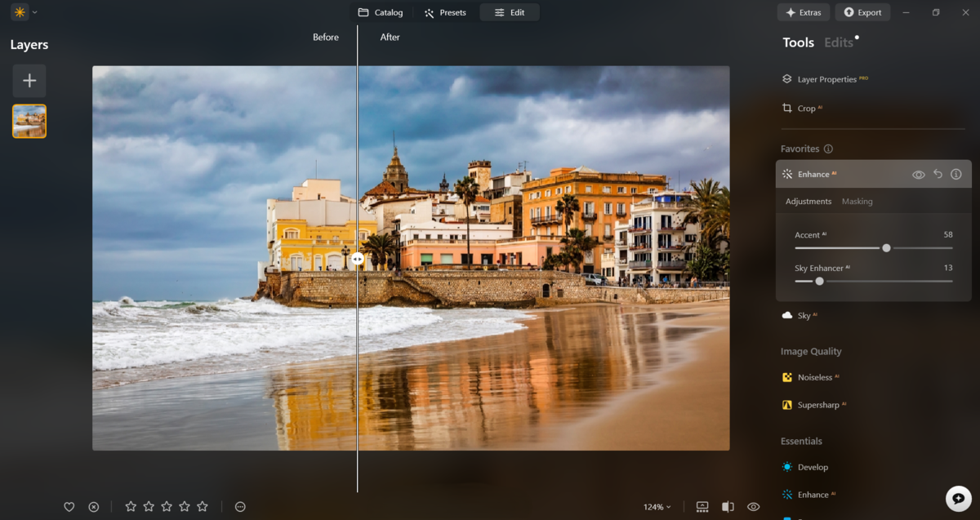The height and width of the screenshot is (520, 980).
Task: Open the Luminar menu chevron top left
Action: point(34,12)
